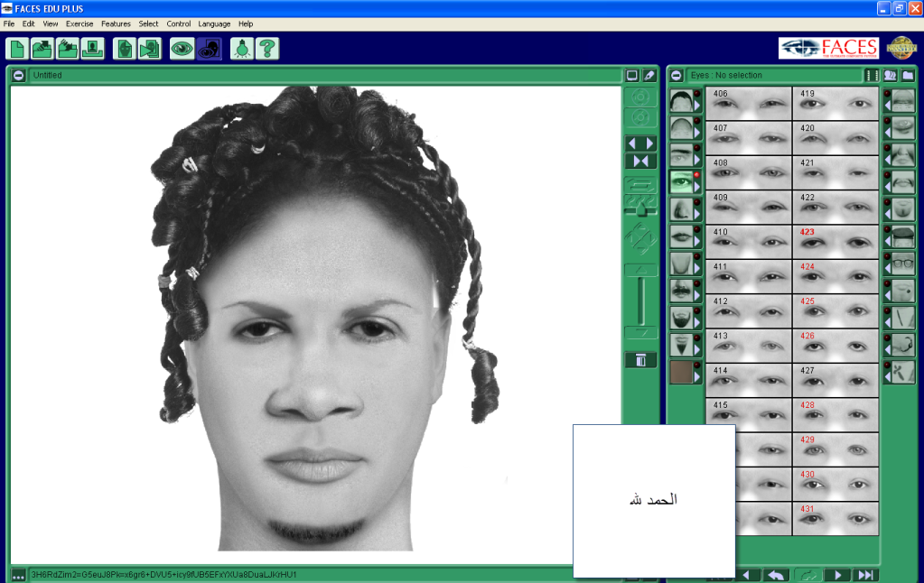Expand lips category with its arrow

point(697,241)
